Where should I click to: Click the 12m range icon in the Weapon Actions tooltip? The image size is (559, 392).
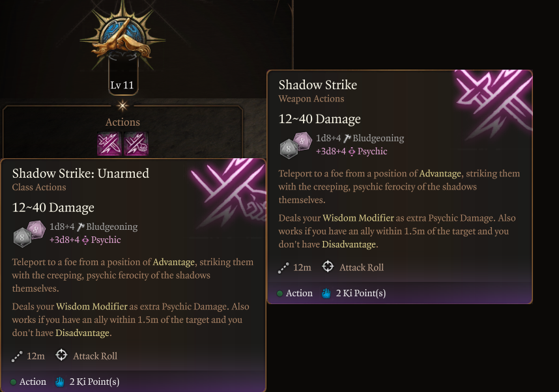click(283, 268)
